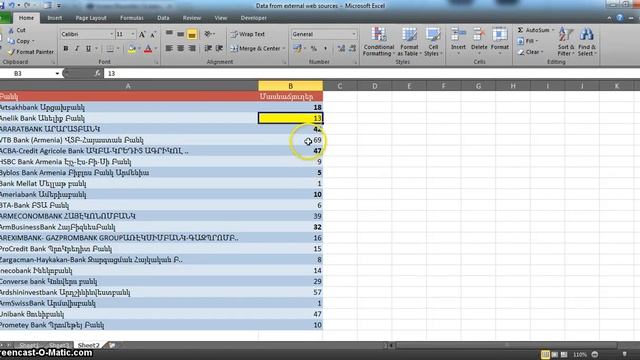Apply the yellow Fill Color
This screenshot has height=360, width=640.
click(132, 49)
